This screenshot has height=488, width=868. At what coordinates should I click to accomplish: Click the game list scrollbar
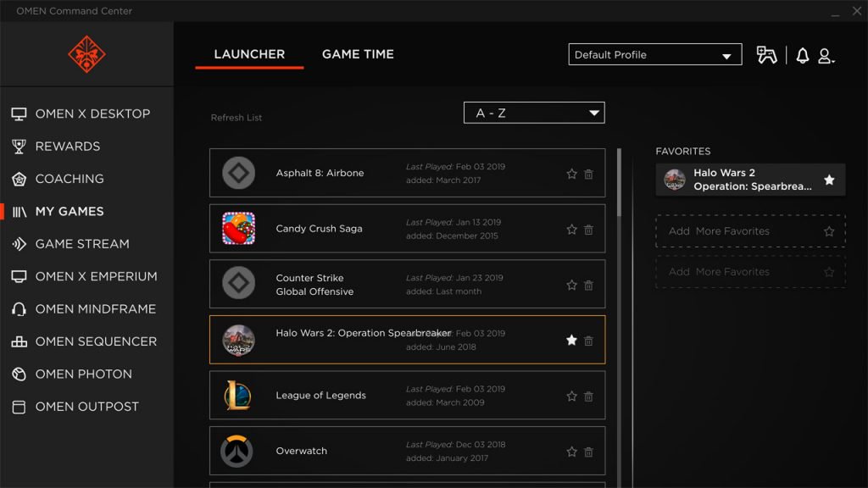tap(619, 183)
